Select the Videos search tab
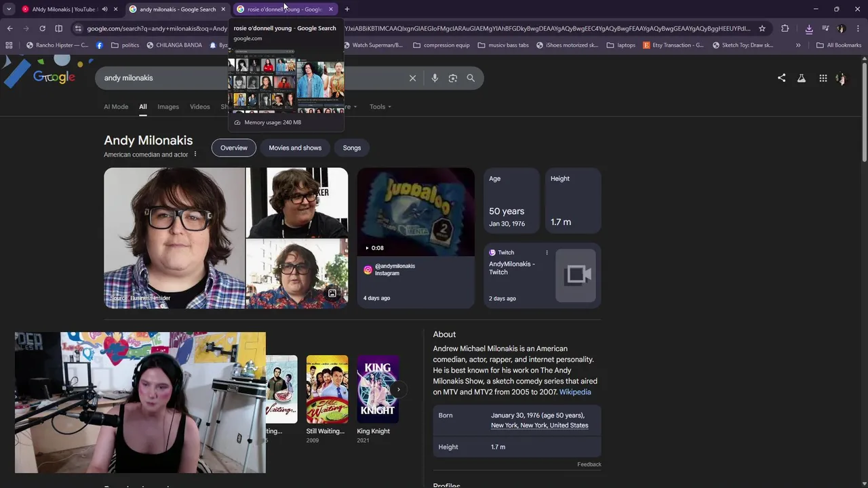This screenshot has height=488, width=868. 200,106
